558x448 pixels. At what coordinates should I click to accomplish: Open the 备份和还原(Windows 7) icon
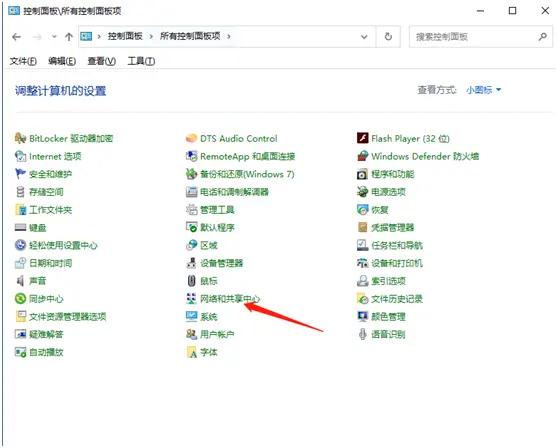coord(191,174)
